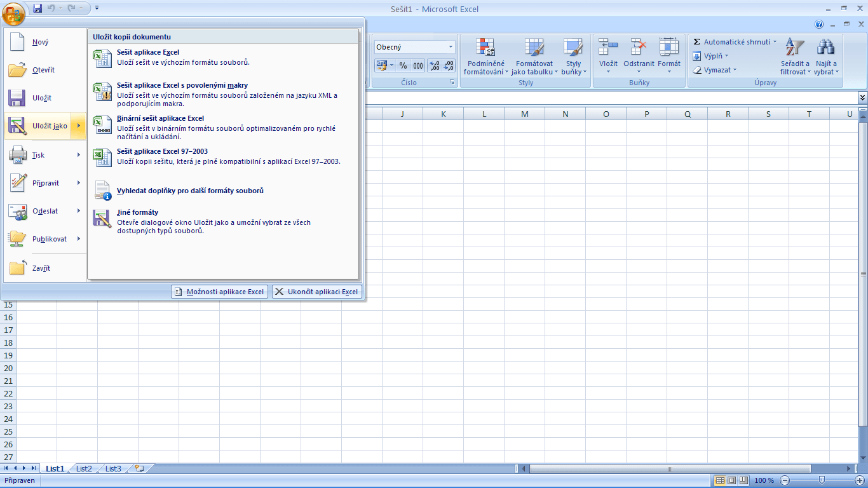
Task: Save as Sešit aplikace Excel 97–2003
Action: click(x=223, y=157)
